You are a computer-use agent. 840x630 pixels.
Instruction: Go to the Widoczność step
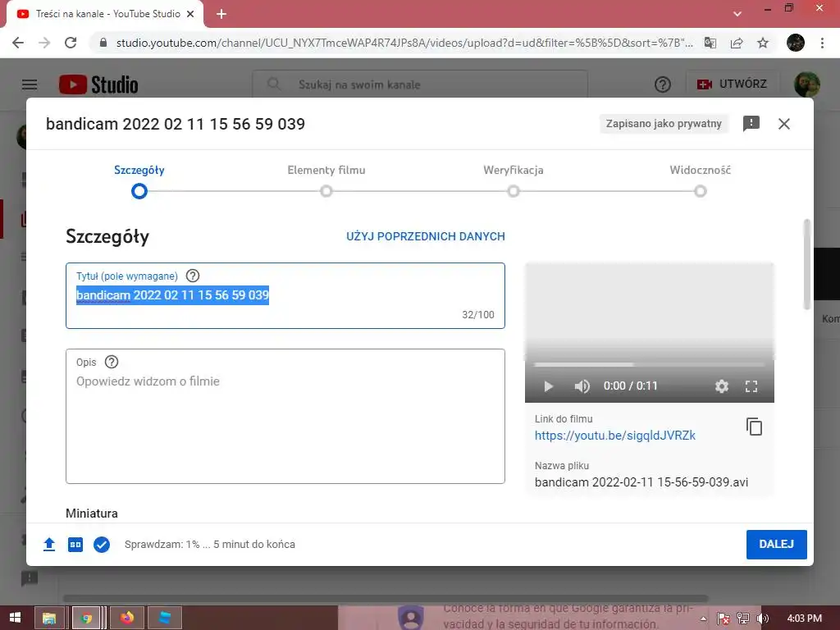[x=701, y=191]
